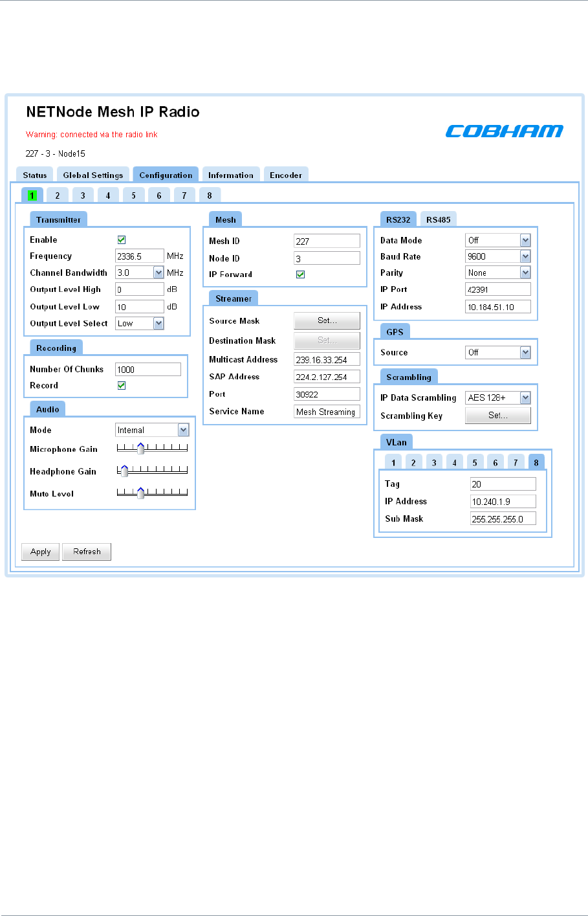Click the Refresh button
Image resolution: width=588 pixels, height=916 pixels.
coord(87,552)
